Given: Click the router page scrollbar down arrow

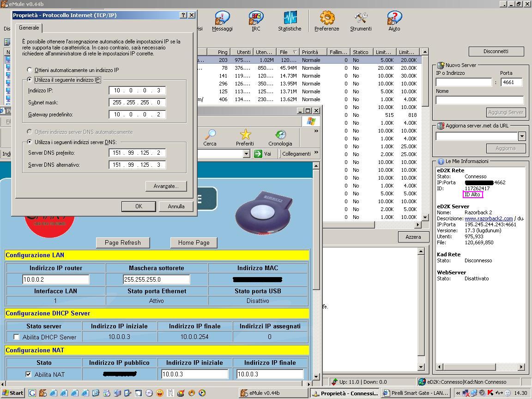Looking at the screenshot, I should pos(316,376).
